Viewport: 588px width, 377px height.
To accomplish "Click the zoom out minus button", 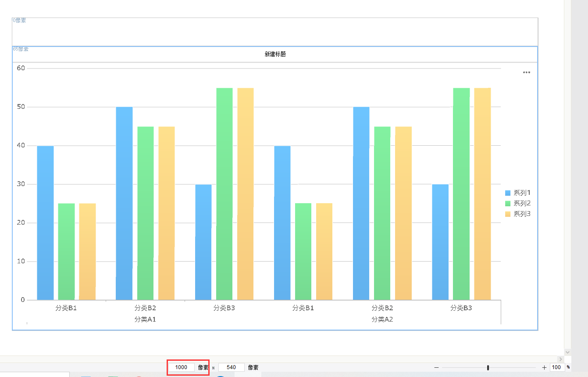I will (x=436, y=367).
